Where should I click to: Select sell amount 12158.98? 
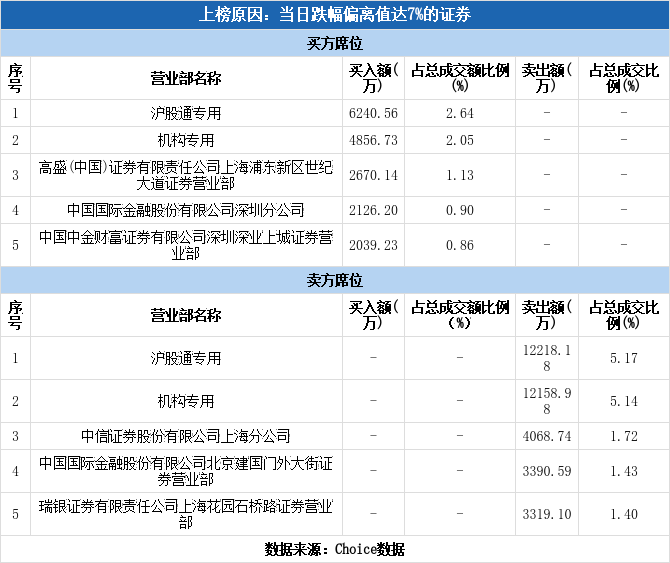pyautogui.click(x=547, y=401)
